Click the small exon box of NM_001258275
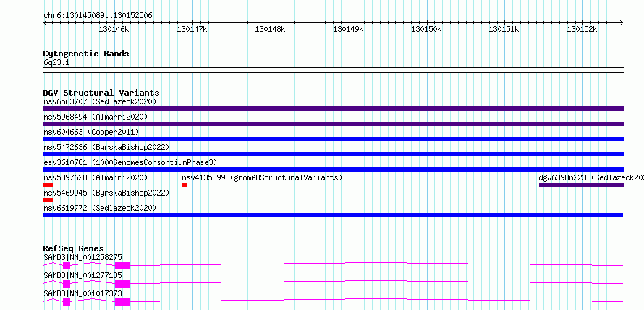 pos(67,266)
